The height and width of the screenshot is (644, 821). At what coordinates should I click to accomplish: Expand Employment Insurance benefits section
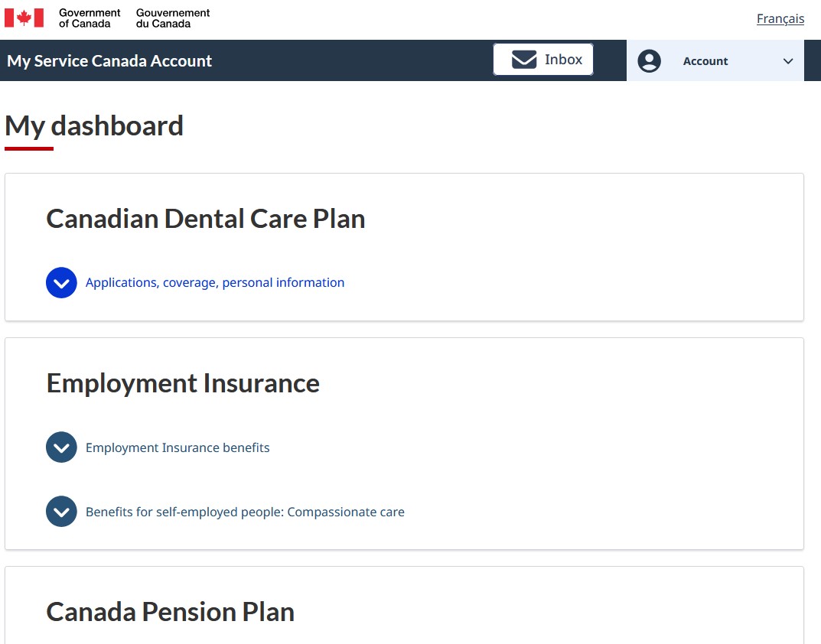point(178,447)
